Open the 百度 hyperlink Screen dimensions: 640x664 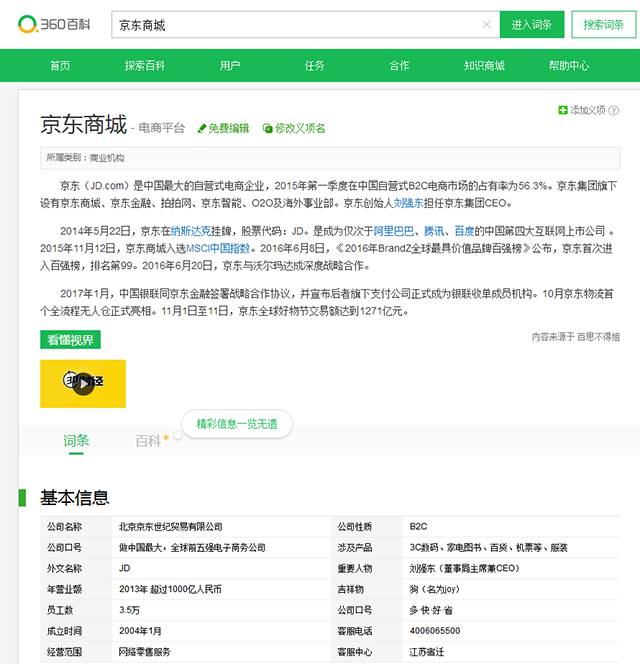coord(464,231)
